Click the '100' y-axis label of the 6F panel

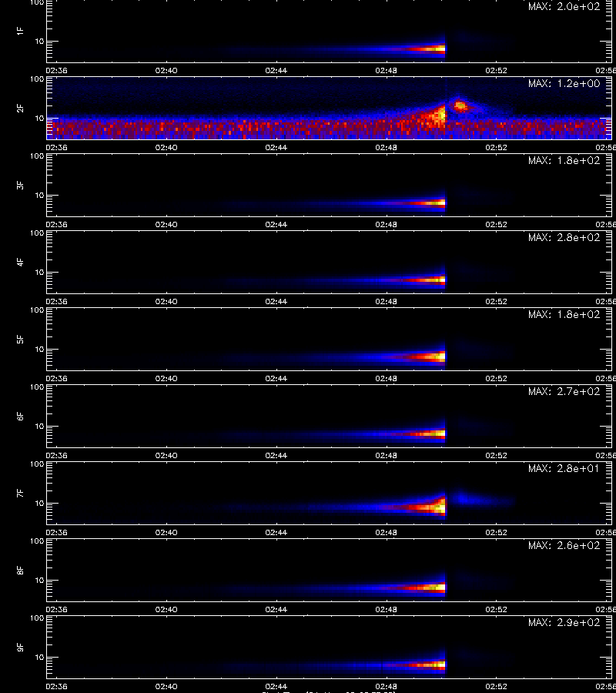coord(37,387)
